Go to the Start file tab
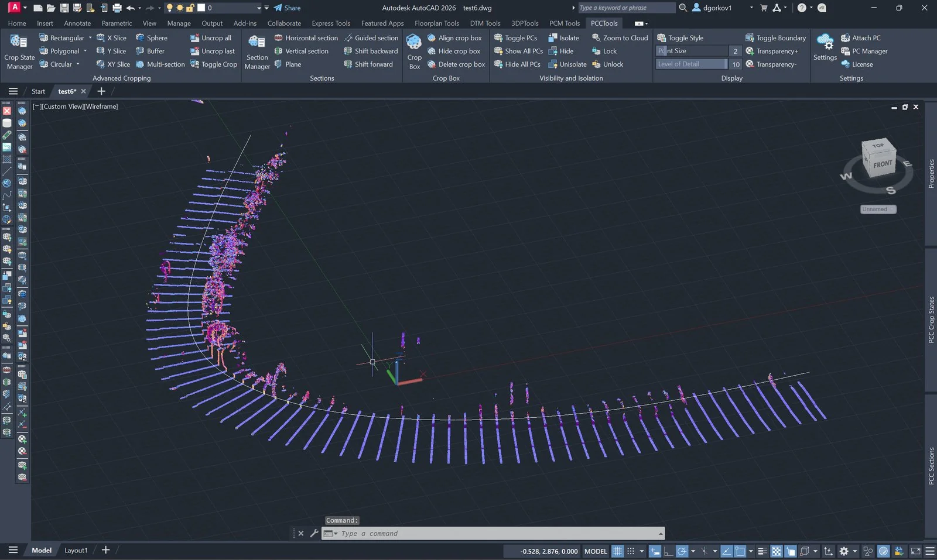 (x=38, y=91)
